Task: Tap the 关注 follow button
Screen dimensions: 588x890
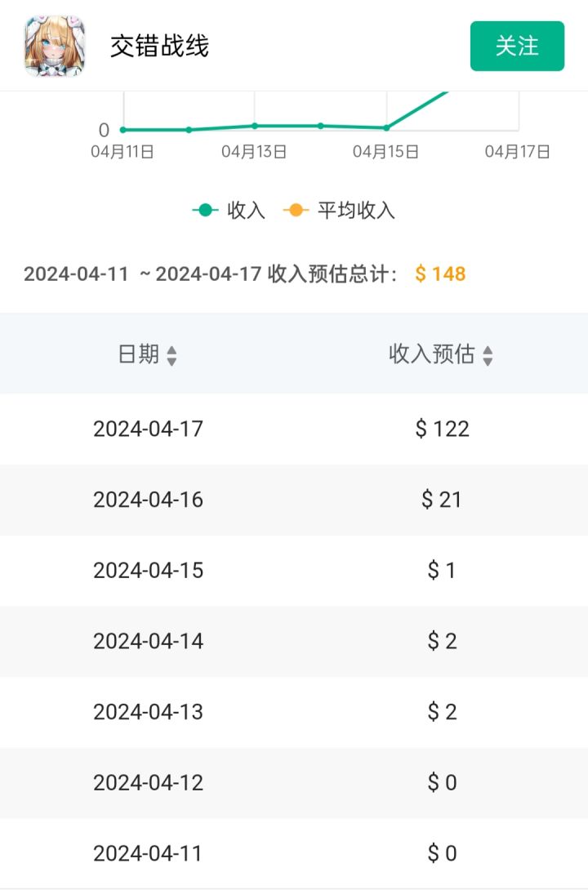Action: (517, 46)
